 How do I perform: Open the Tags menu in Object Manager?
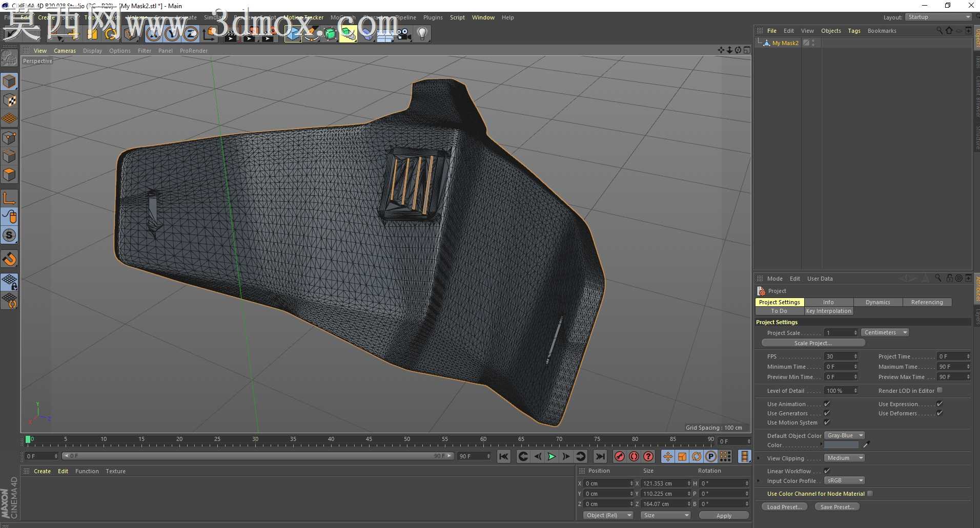854,31
